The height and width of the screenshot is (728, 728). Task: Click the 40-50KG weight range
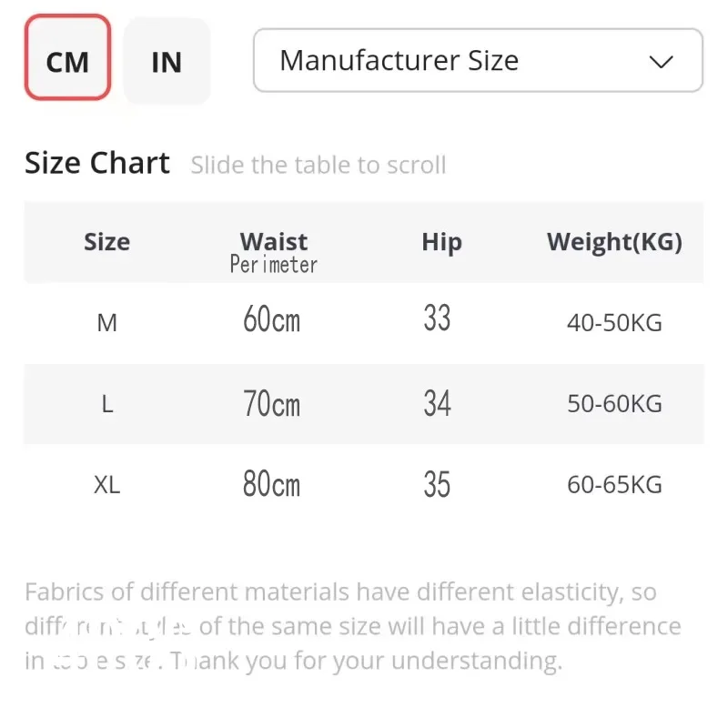(x=613, y=322)
